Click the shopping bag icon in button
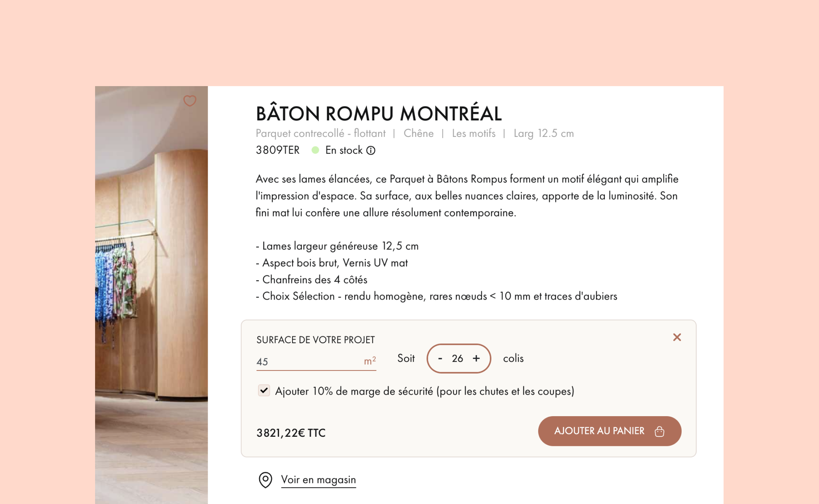This screenshot has width=819, height=504. [x=659, y=431]
